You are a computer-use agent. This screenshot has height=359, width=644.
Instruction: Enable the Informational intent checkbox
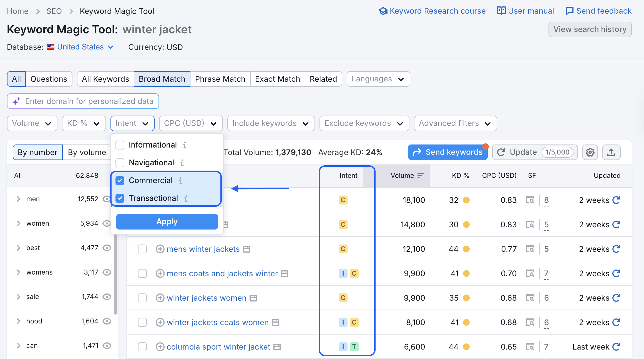point(120,145)
